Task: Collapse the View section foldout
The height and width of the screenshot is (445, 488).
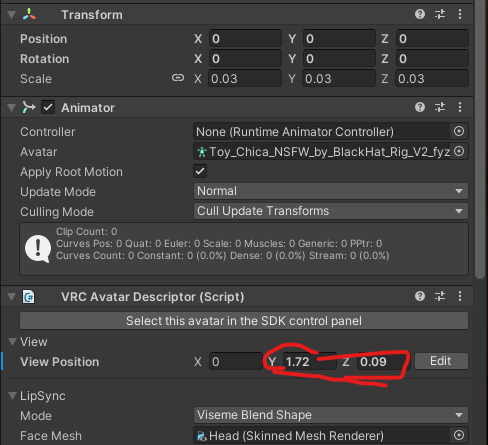Action: click(12, 342)
